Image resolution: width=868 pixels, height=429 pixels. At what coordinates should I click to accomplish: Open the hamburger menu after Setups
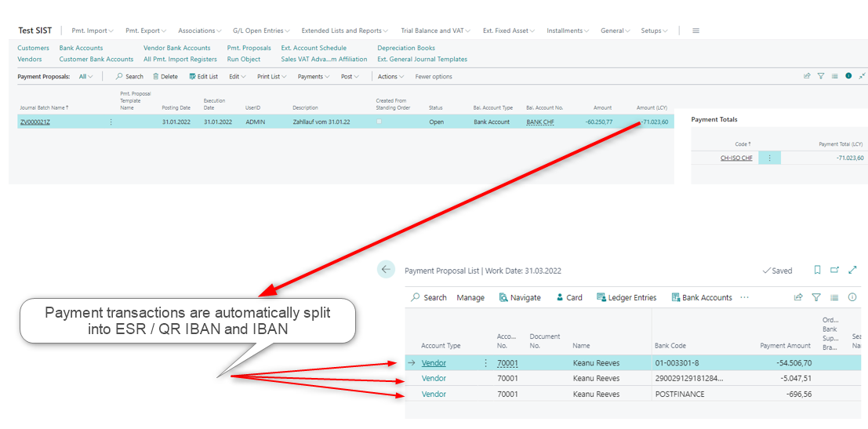point(695,31)
